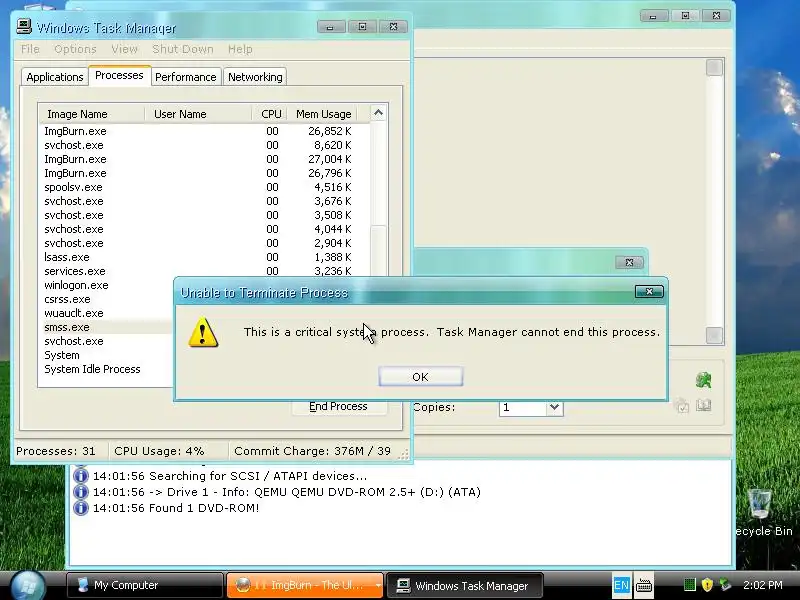Sort processes by Mem Usage column

[323, 114]
